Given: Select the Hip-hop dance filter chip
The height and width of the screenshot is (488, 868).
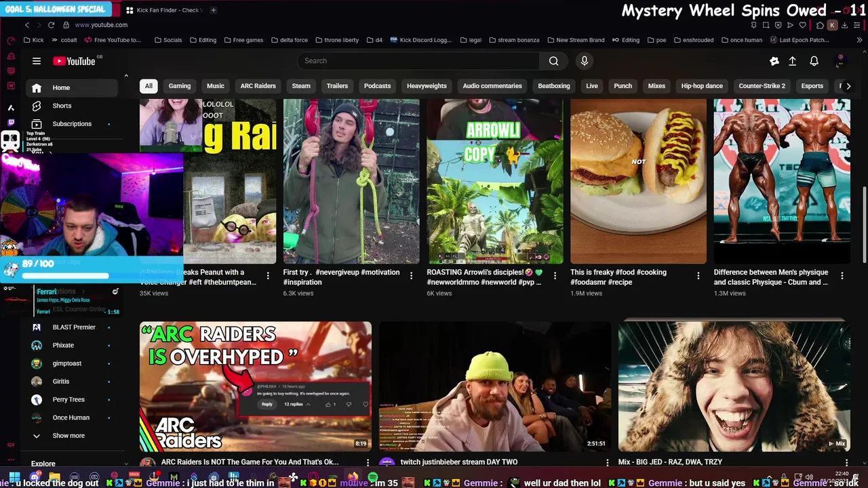Looking at the screenshot, I should tap(702, 86).
